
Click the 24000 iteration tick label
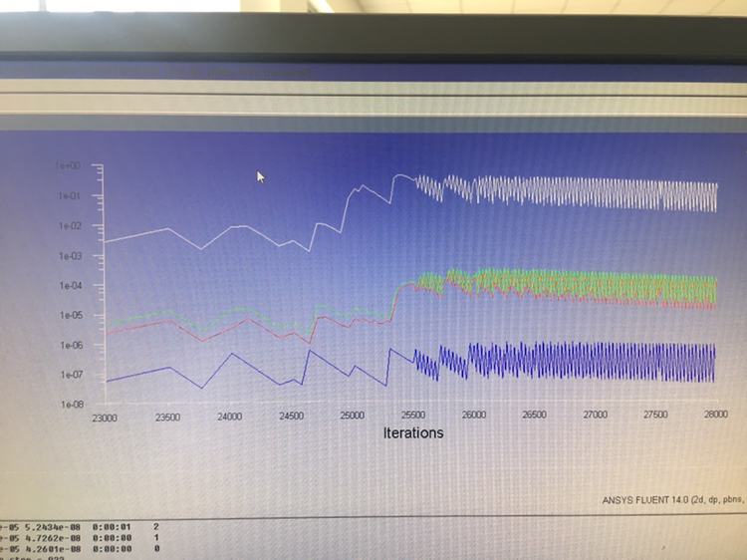pos(230,417)
